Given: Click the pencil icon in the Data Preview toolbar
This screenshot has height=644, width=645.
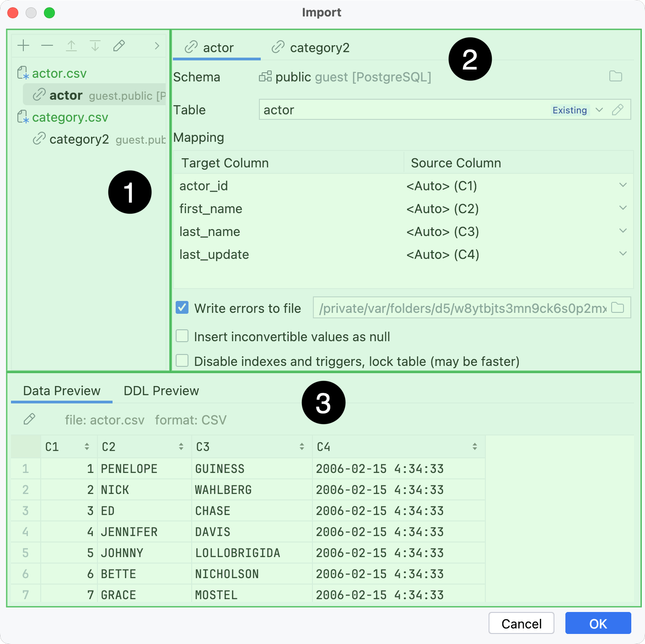Looking at the screenshot, I should (x=30, y=419).
